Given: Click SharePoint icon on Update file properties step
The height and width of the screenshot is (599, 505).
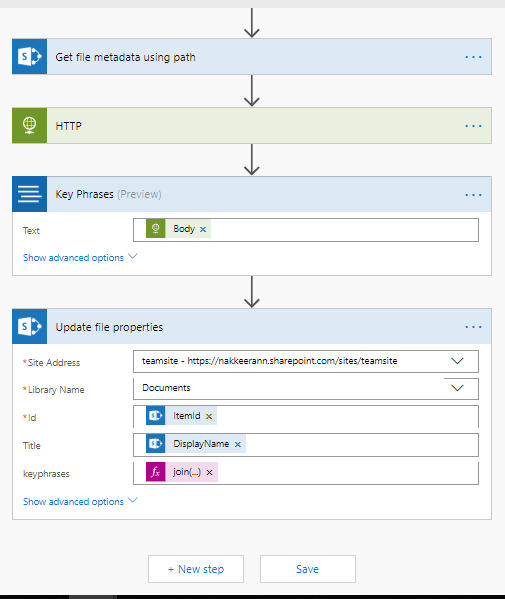Looking at the screenshot, I should coord(29,327).
